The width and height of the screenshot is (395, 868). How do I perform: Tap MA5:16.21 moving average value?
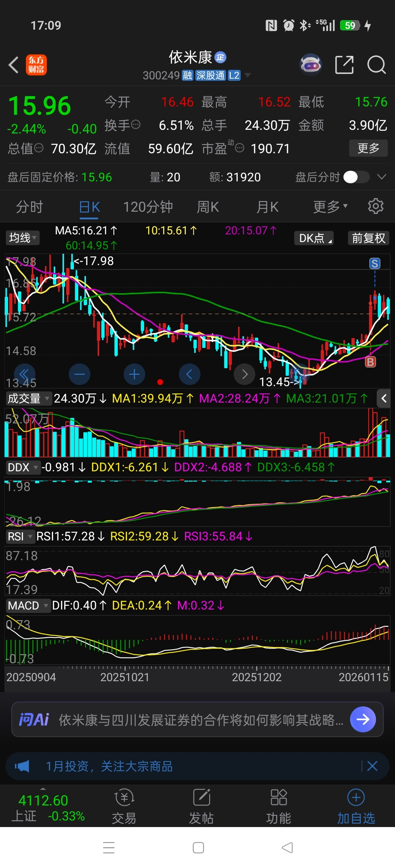(86, 230)
